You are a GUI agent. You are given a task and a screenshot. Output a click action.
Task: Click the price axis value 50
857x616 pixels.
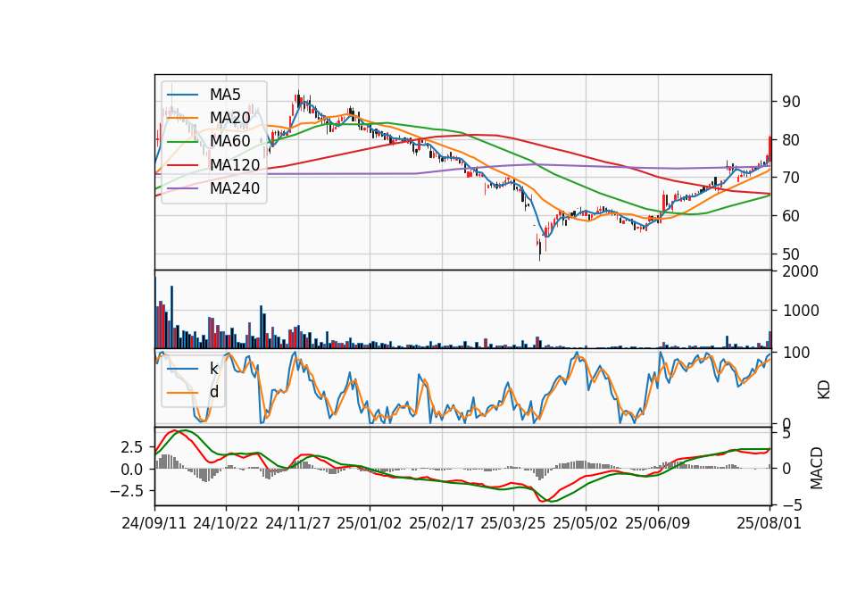792,254
